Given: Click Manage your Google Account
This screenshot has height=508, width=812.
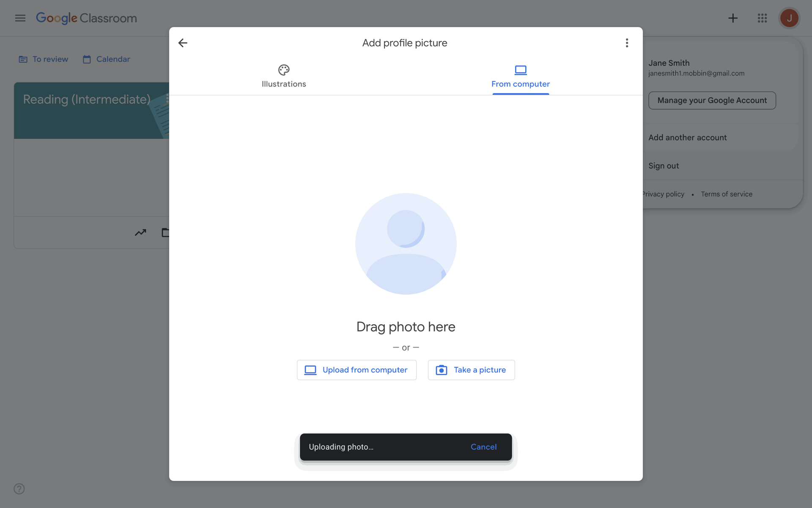Looking at the screenshot, I should point(712,100).
